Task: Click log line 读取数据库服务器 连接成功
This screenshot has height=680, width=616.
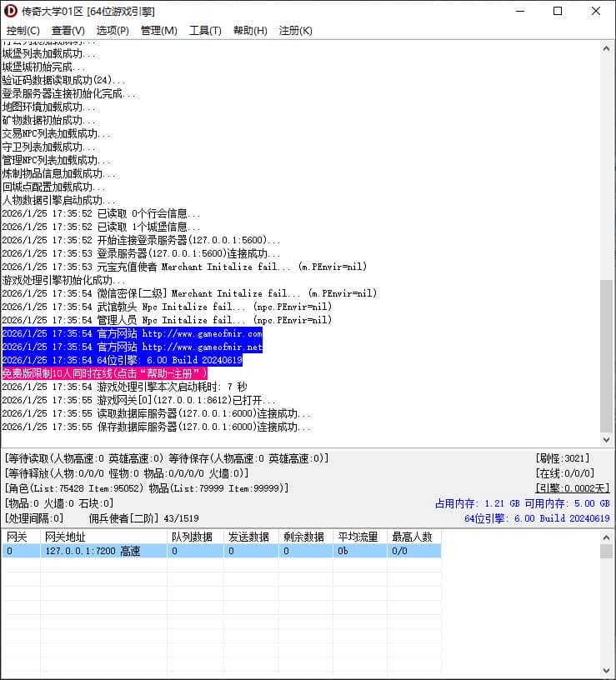Action: click(156, 413)
